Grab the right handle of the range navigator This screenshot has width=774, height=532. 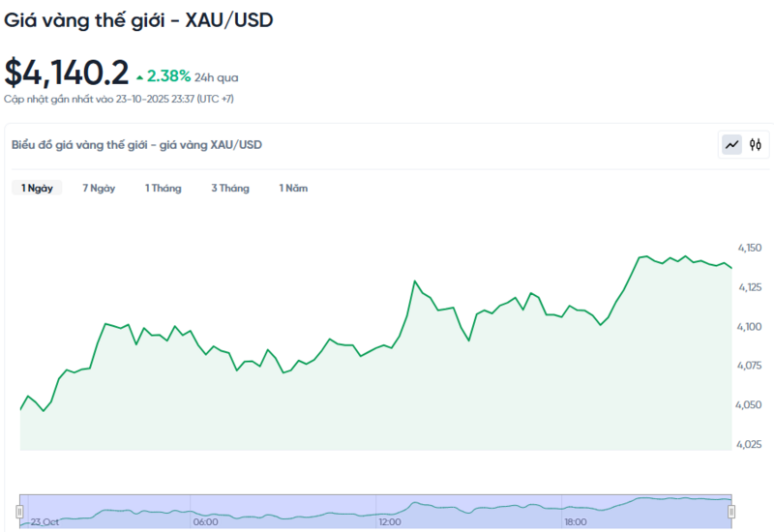pos(731,511)
